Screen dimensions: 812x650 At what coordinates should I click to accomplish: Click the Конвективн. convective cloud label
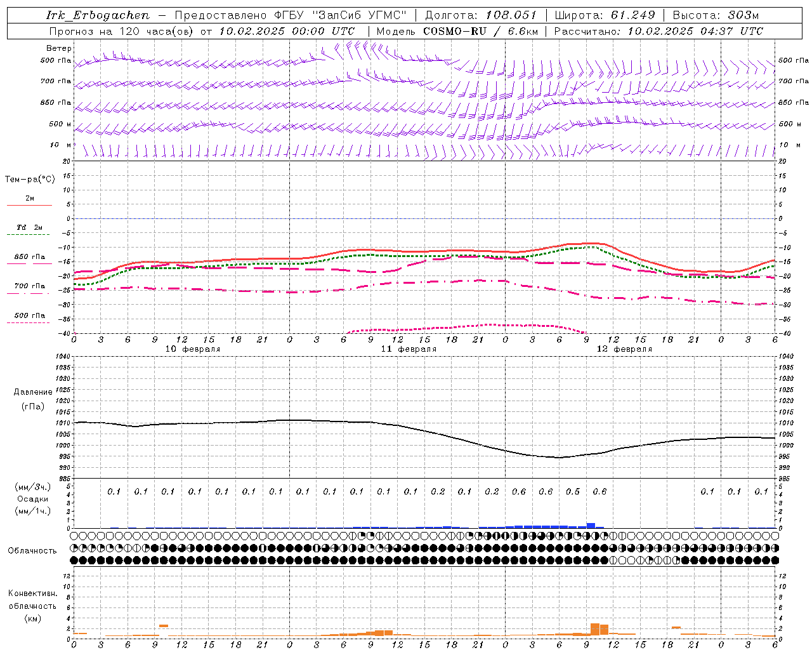coord(32,594)
